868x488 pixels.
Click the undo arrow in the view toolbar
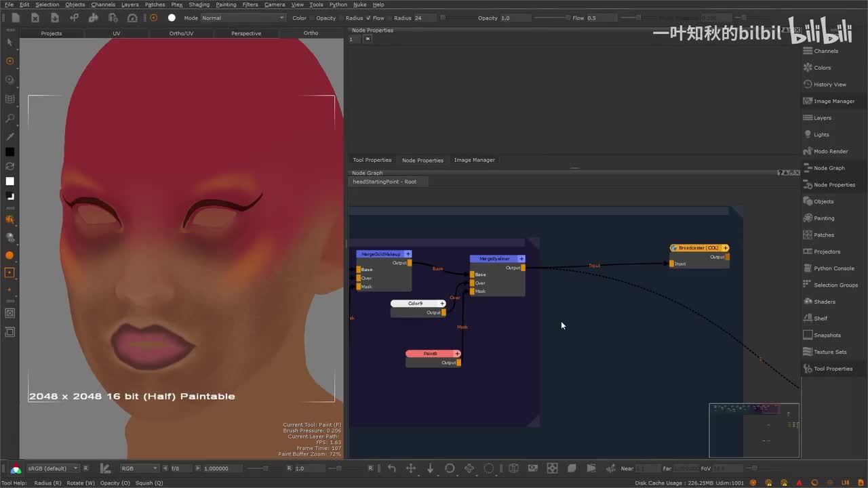click(x=391, y=468)
